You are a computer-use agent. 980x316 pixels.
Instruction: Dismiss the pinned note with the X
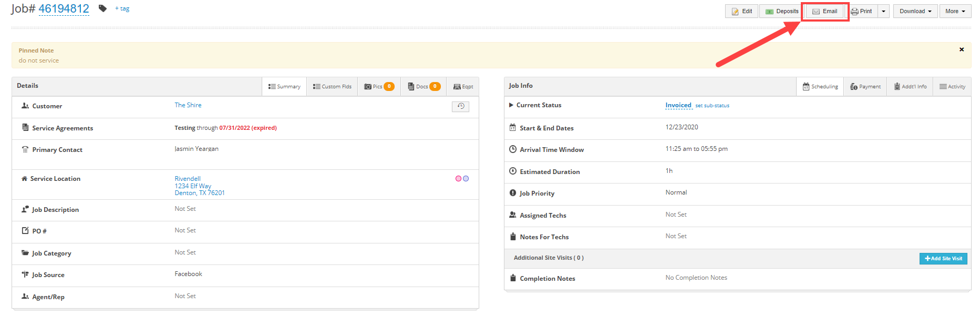(x=962, y=49)
